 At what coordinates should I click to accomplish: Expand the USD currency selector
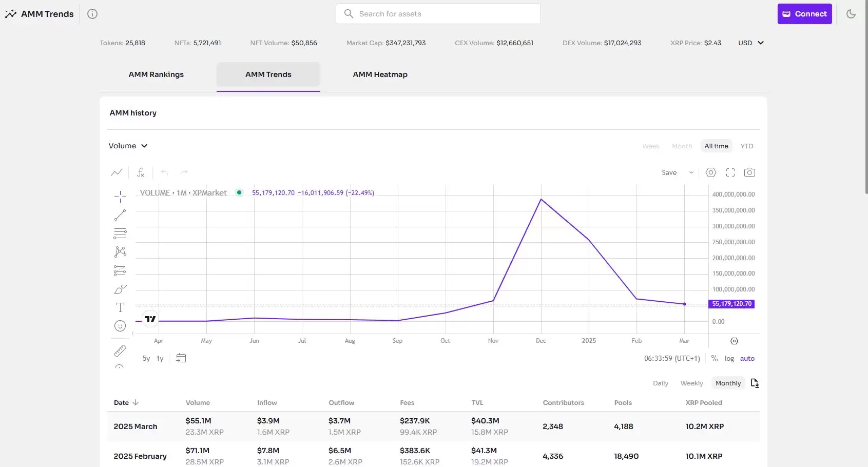[x=750, y=43]
